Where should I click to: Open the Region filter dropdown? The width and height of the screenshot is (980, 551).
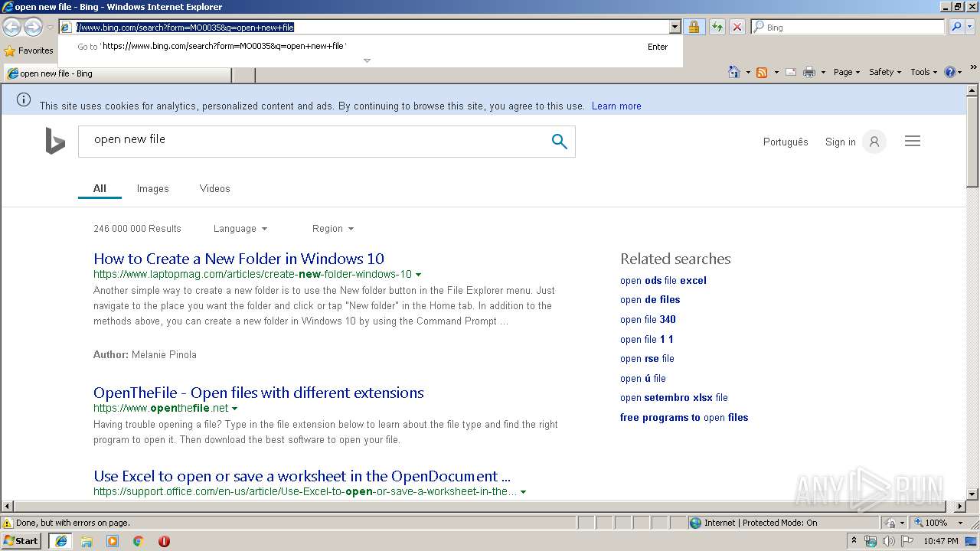tap(333, 229)
